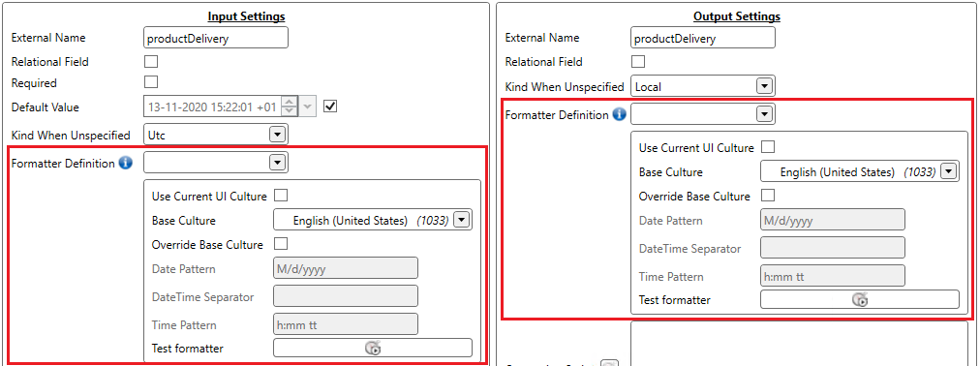
Task: Click Input Test formatter label
Action: click(x=188, y=349)
